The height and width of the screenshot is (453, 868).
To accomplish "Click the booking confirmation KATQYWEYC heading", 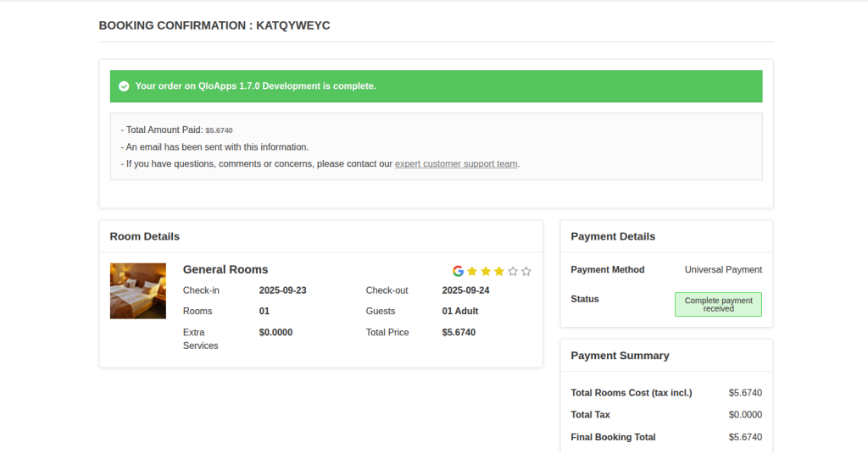I will (214, 25).
